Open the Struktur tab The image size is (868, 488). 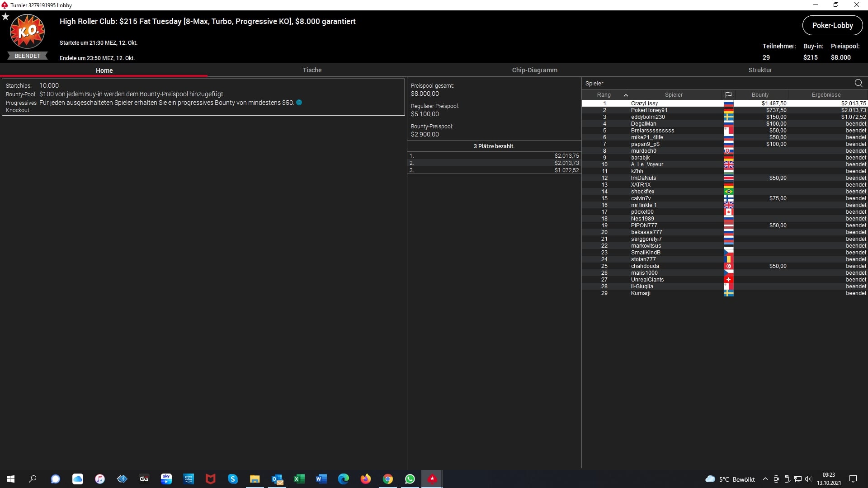(760, 70)
